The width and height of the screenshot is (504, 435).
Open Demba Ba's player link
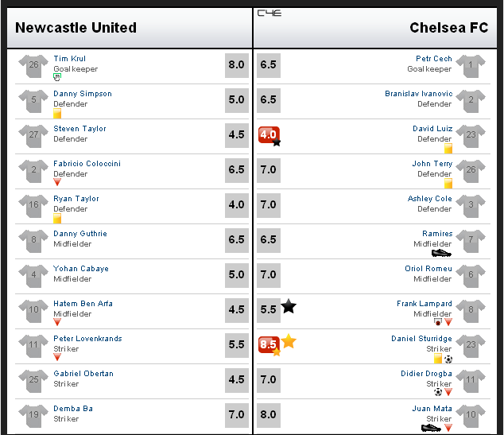pos(73,408)
